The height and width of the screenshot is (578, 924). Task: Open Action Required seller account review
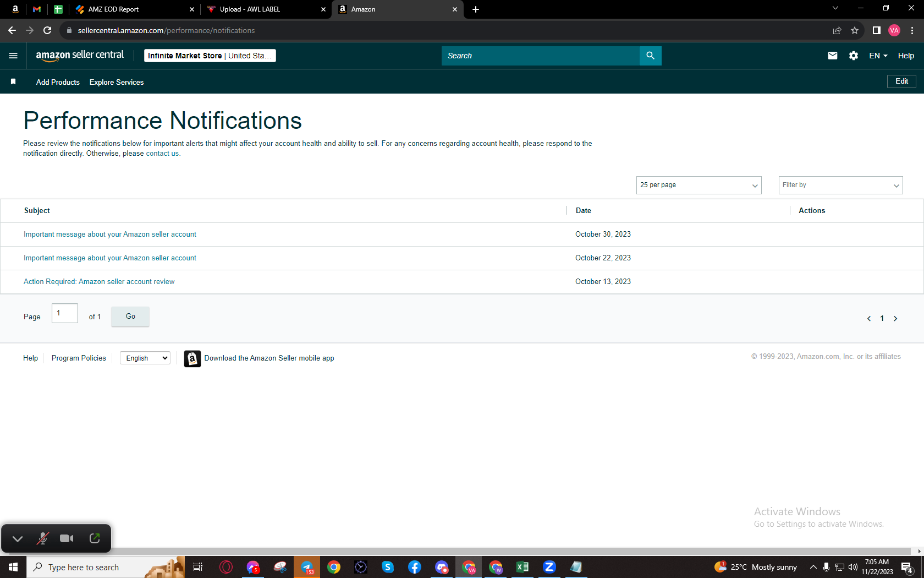(x=99, y=282)
